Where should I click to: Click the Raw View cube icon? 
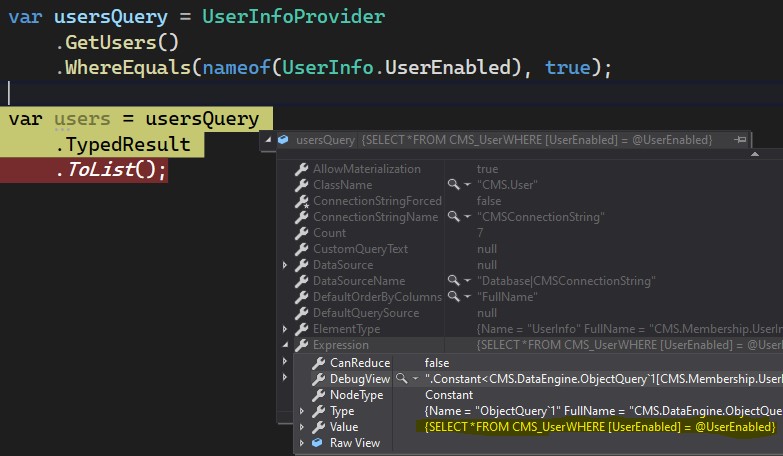click(317, 443)
